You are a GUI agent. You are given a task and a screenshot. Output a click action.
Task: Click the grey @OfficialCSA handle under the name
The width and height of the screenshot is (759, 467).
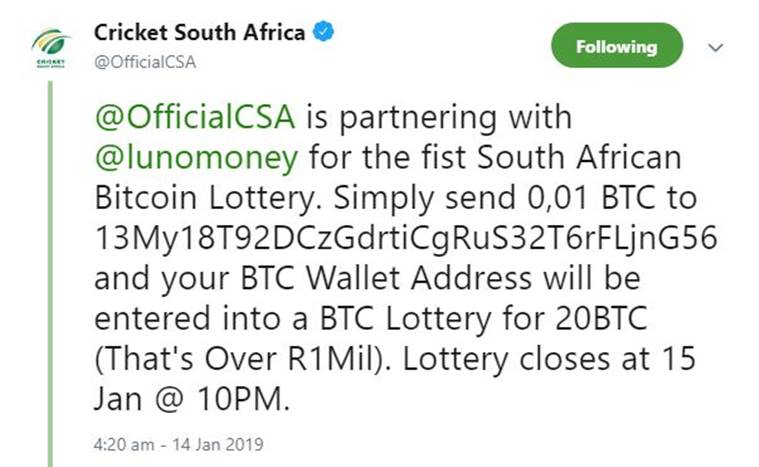(145, 62)
